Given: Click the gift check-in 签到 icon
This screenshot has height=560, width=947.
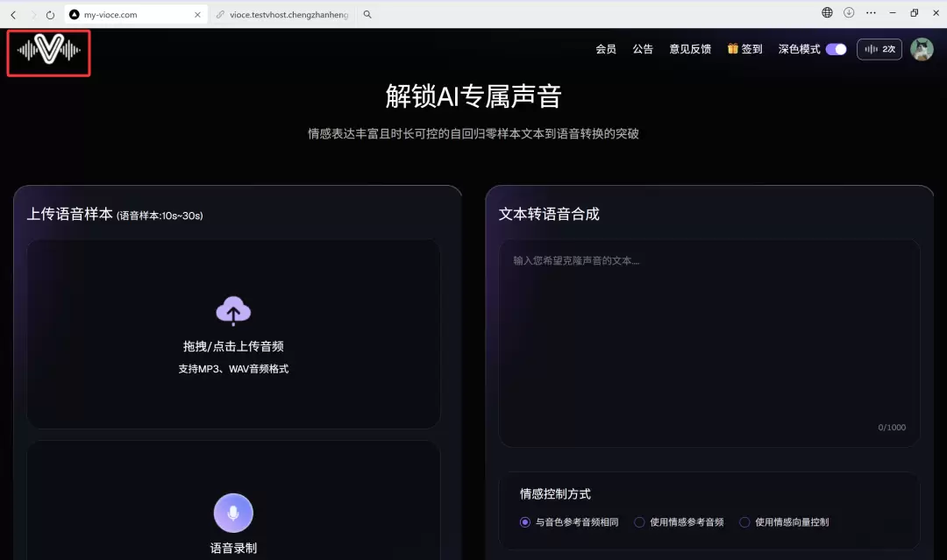Looking at the screenshot, I should point(732,49).
